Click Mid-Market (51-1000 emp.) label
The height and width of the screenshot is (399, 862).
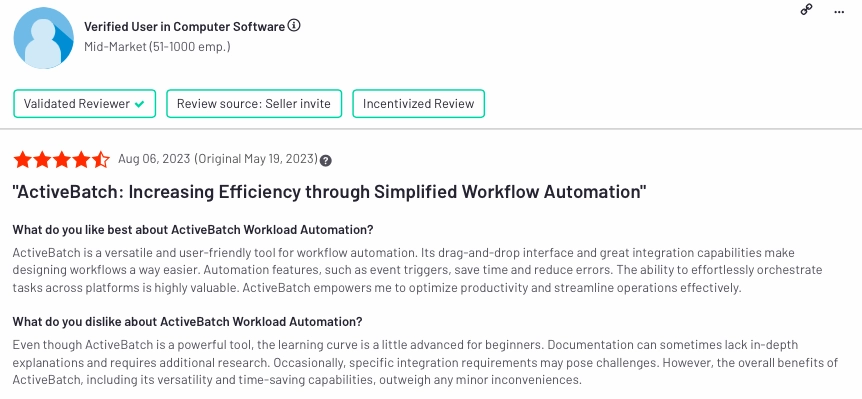[157, 47]
